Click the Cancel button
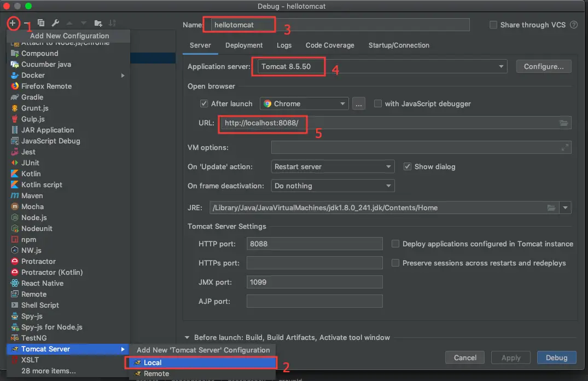588x381 pixels. coord(465,357)
